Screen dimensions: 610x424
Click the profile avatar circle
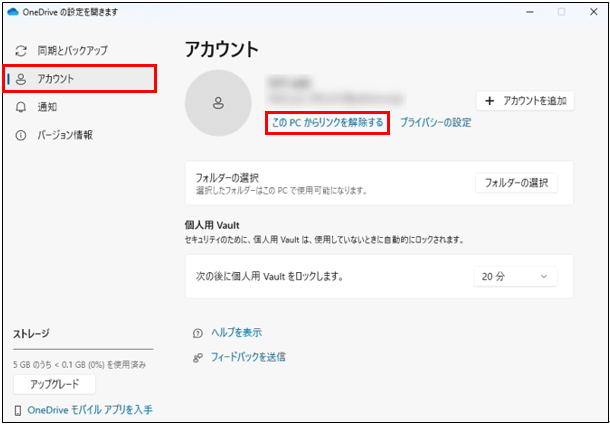tap(218, 103)
